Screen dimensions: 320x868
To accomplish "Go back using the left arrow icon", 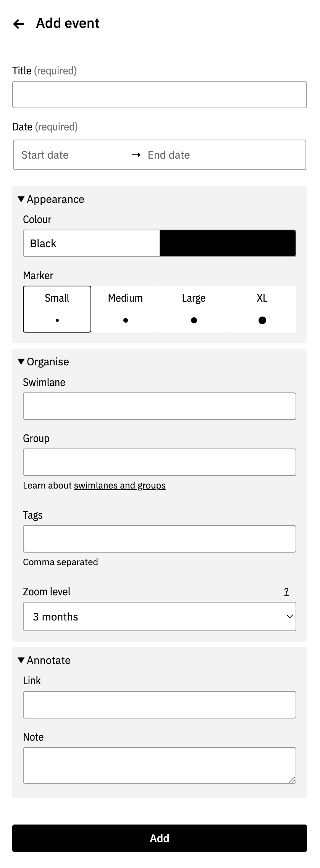I will pos(18,24).
